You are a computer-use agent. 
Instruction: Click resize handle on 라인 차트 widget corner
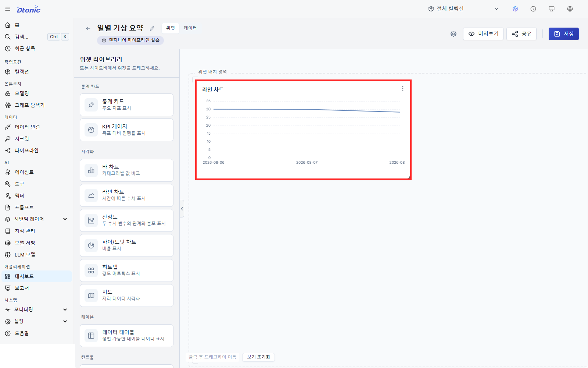pyautogui.click(x=409, y=177)
